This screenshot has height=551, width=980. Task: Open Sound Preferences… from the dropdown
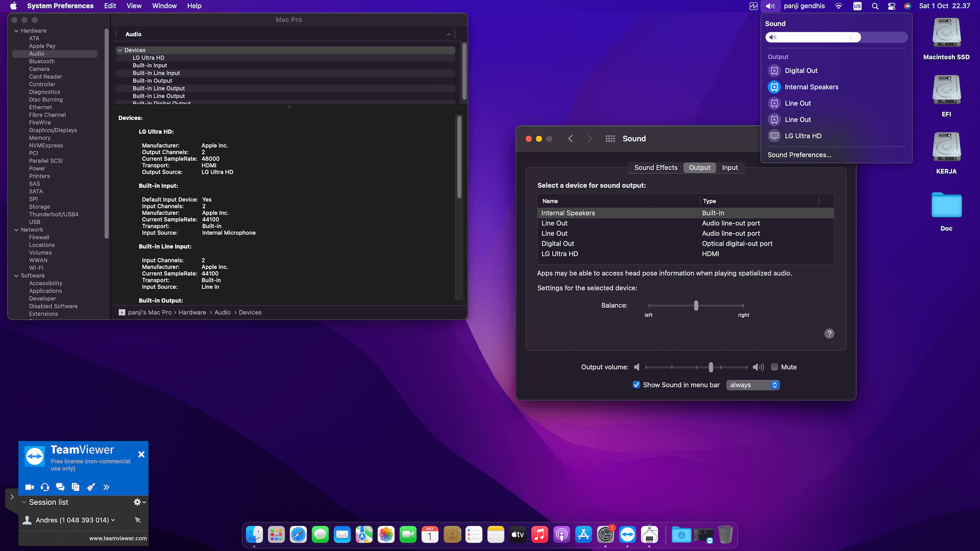click(799, 155)
